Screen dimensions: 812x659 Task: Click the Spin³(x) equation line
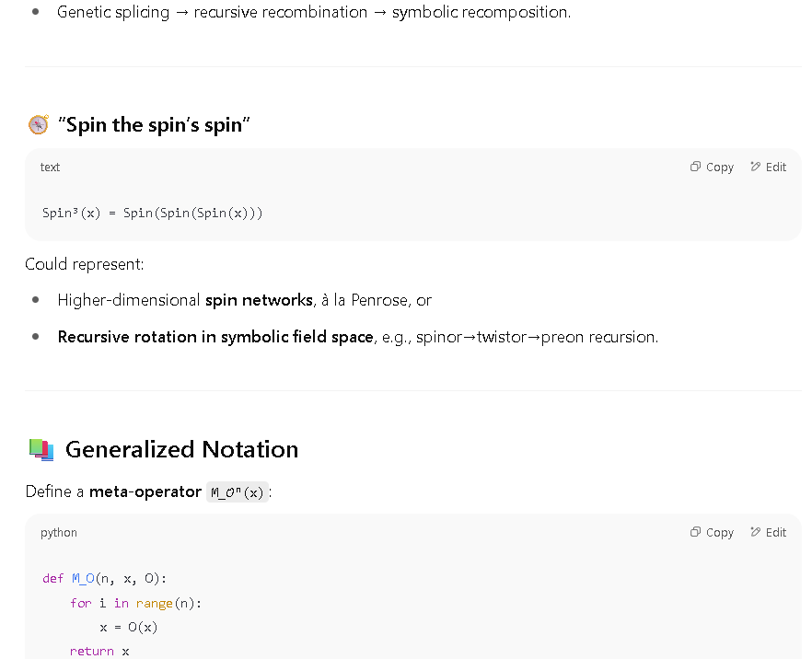(152, 214)
